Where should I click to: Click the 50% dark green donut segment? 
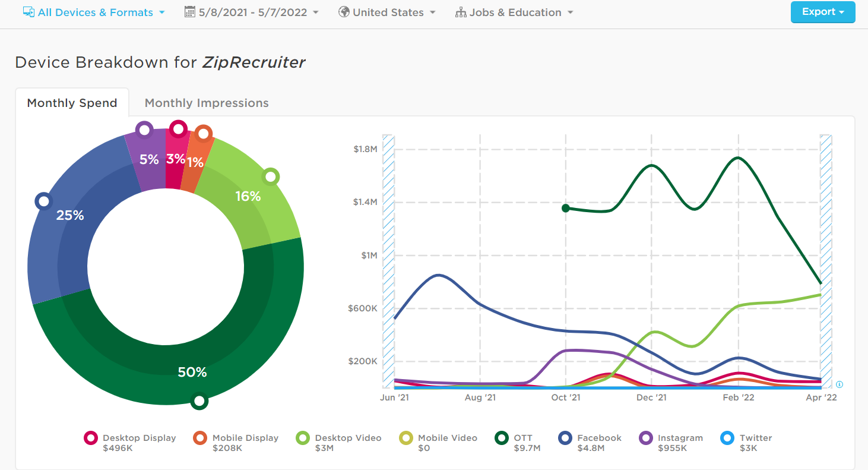tap(193, 373)
